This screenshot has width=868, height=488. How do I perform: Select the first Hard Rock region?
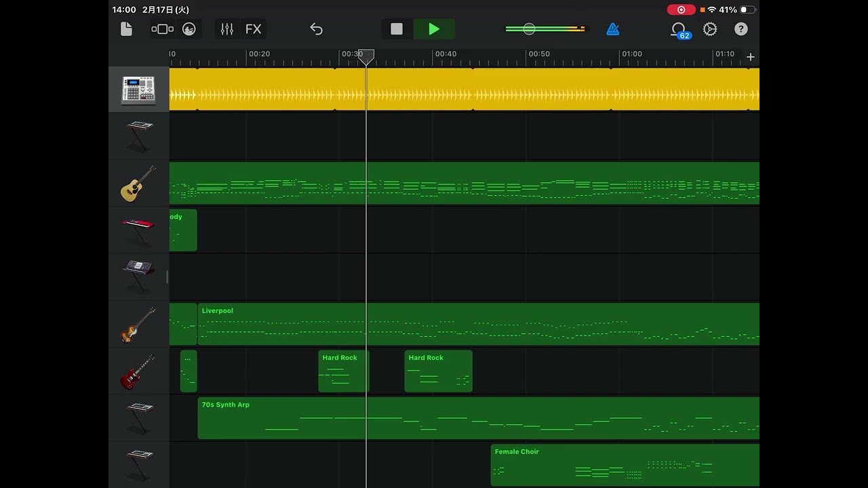[x=344, y=371]
